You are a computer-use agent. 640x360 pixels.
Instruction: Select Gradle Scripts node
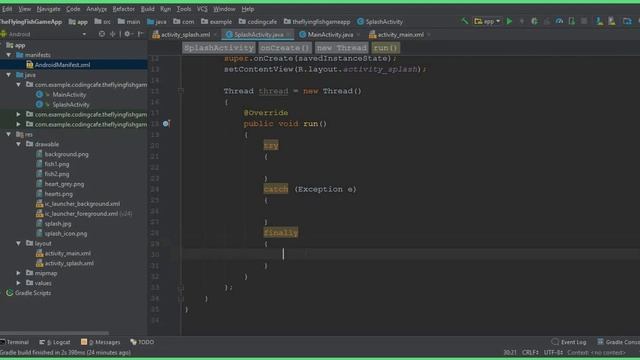(29, 293)
